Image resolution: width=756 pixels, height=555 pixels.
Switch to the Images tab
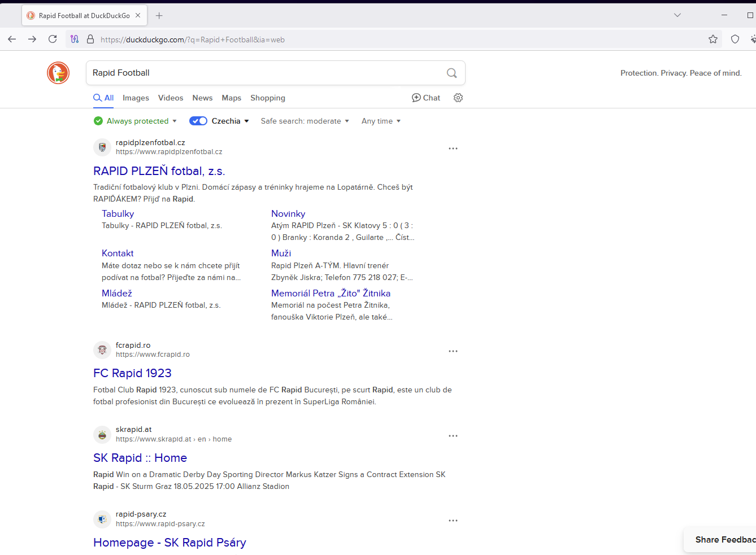pyautogui.click(x=136, y=98)
